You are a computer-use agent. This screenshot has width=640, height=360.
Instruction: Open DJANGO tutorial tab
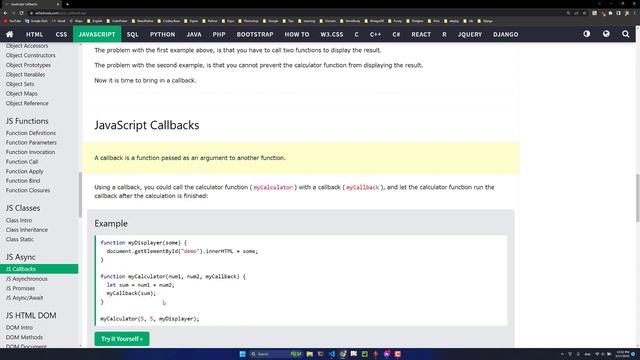pos(505,34)
